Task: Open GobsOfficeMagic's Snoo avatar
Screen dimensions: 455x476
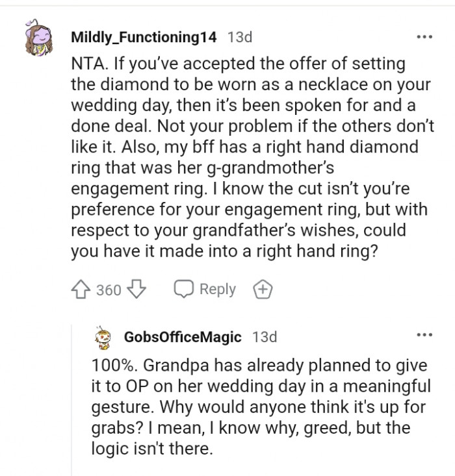Action: coord(102,338)
